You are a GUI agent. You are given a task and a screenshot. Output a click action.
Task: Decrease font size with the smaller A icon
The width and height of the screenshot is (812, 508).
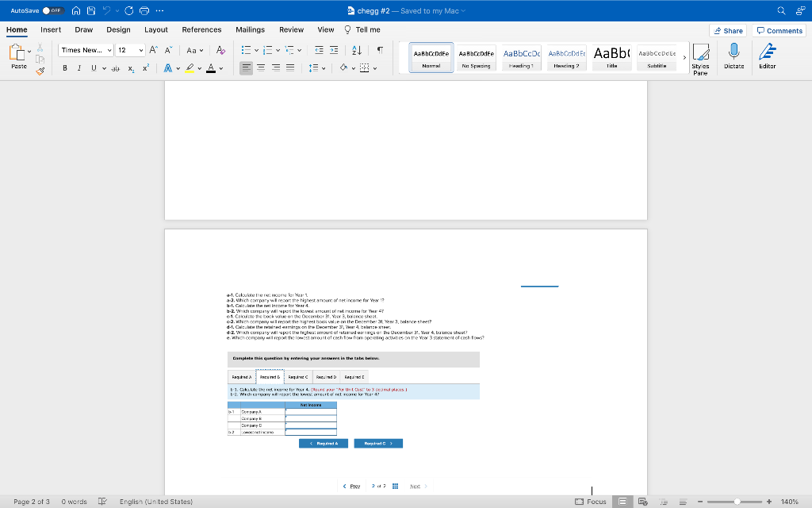(x=168, y=50)
